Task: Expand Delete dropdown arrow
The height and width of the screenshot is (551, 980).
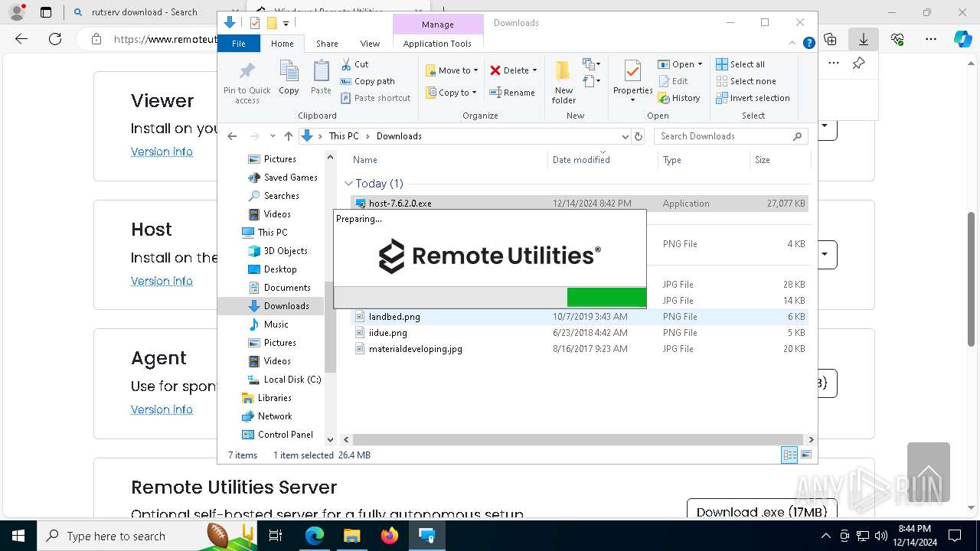Action: (x=534, y=70)
